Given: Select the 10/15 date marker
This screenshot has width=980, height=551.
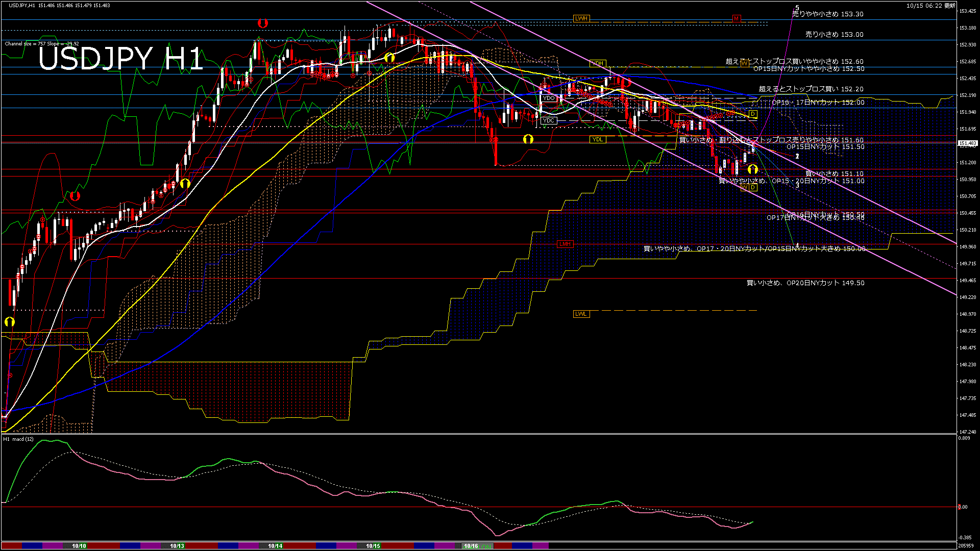Looking at the screenshot, I should pos(373,546).
